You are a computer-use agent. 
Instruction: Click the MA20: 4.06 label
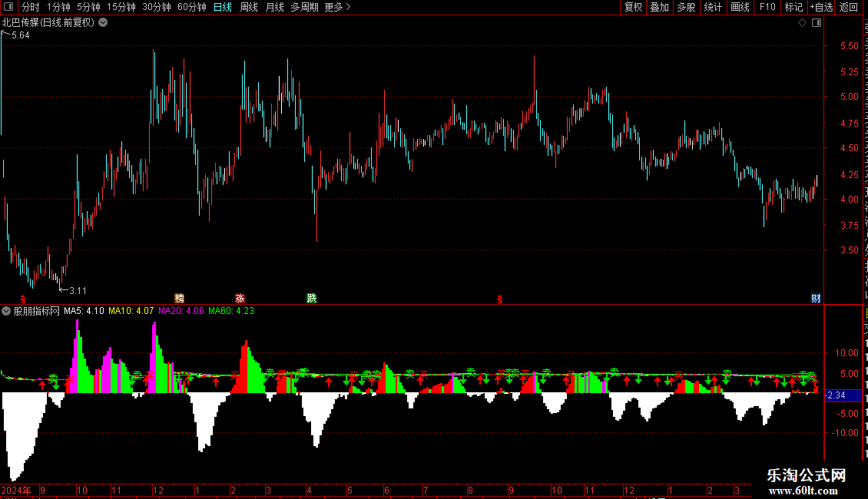click(181, 311)
